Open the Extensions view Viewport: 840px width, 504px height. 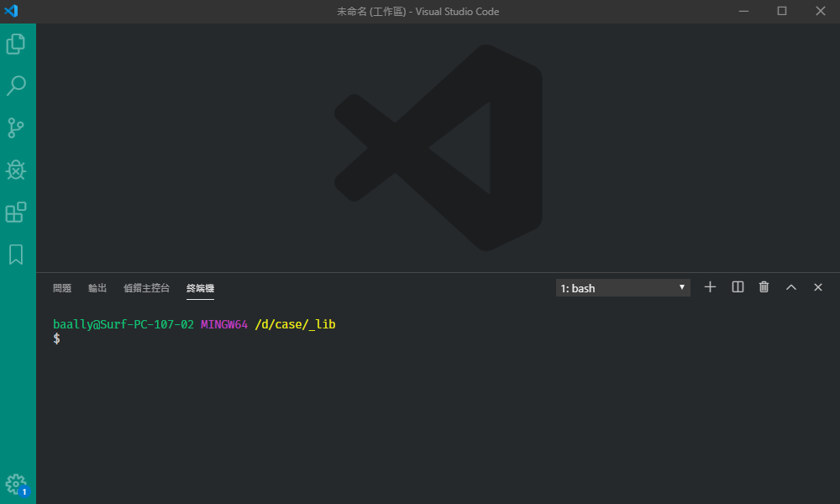17,212
